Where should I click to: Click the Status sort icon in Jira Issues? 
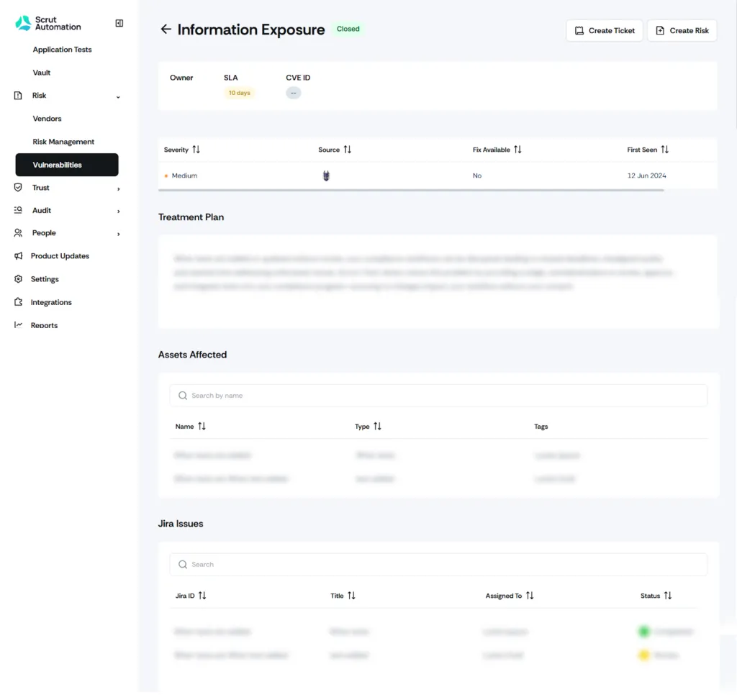pyautogui.click(x=669, y=596)
